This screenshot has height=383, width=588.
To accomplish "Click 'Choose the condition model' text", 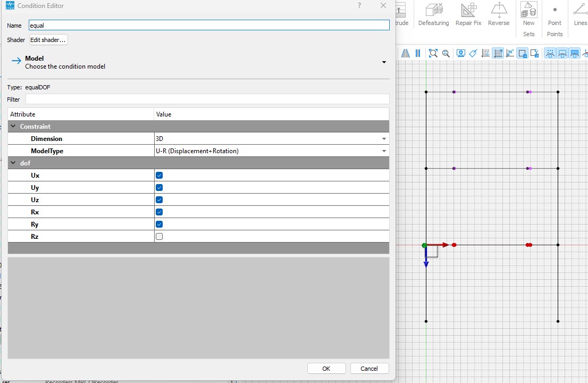I will click(65, 67).
